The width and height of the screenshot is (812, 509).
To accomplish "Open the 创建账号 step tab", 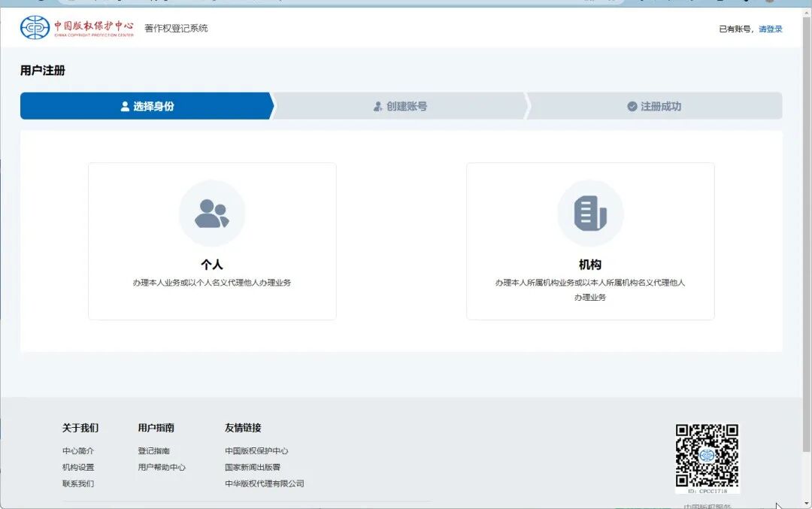I will point(401,106).
